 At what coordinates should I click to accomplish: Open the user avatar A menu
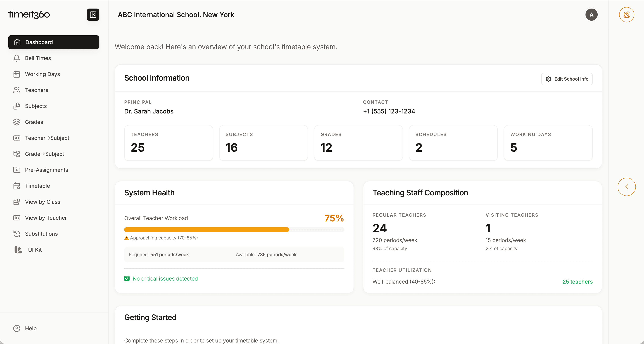[x=591, y=14]
